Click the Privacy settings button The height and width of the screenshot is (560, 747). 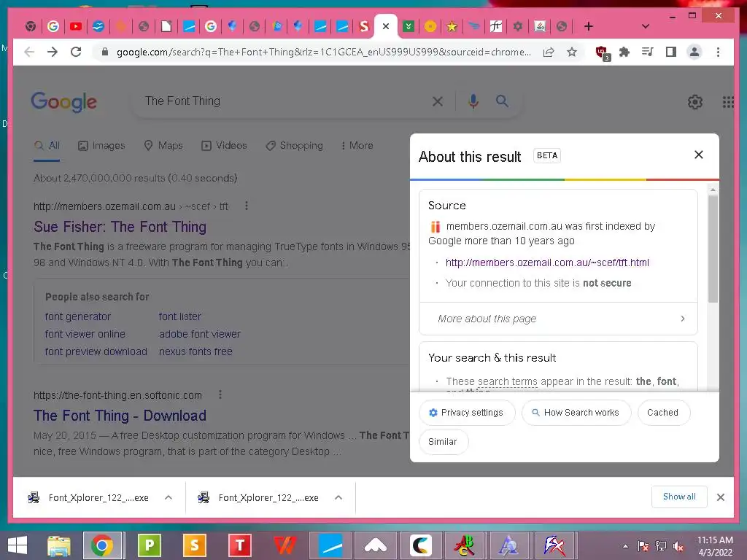pyautogui.click(x=467, y=413)
